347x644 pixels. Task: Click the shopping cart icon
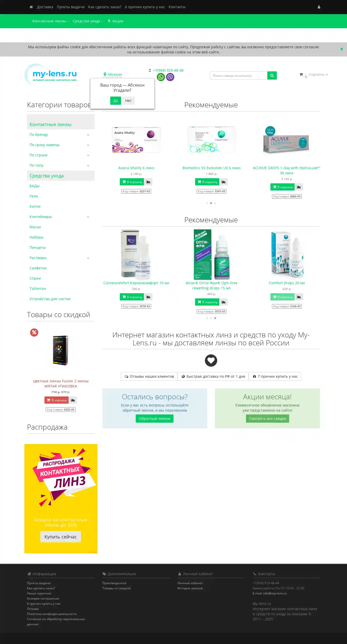[x=301, y=74]
